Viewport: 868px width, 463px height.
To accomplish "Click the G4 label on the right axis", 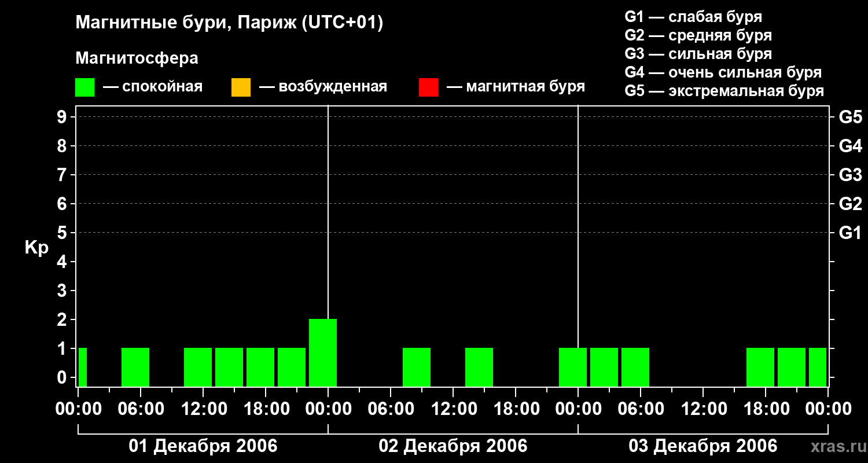I will coord(850,146).
